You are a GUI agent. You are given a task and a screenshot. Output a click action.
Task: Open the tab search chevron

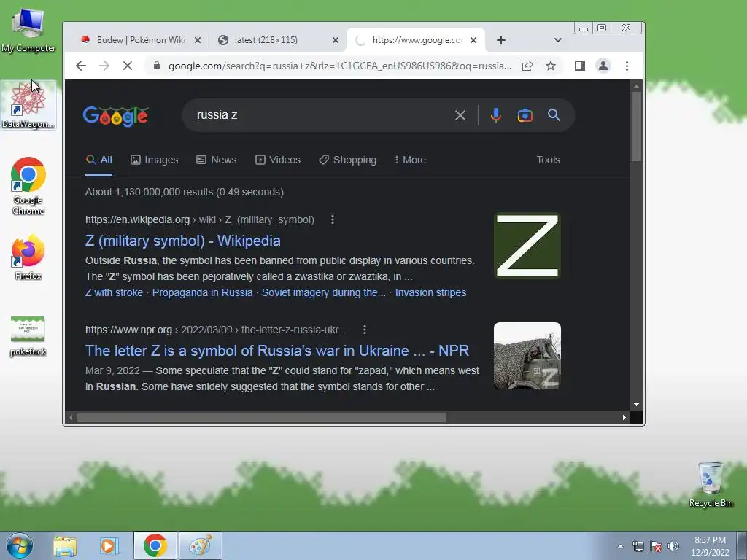(558, 40)
